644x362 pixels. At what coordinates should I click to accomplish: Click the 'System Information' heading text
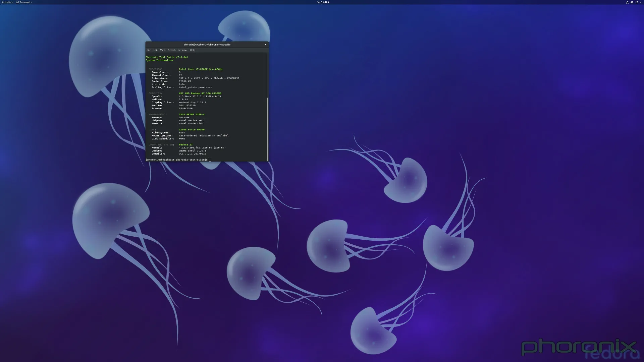(x=159, y=60)
